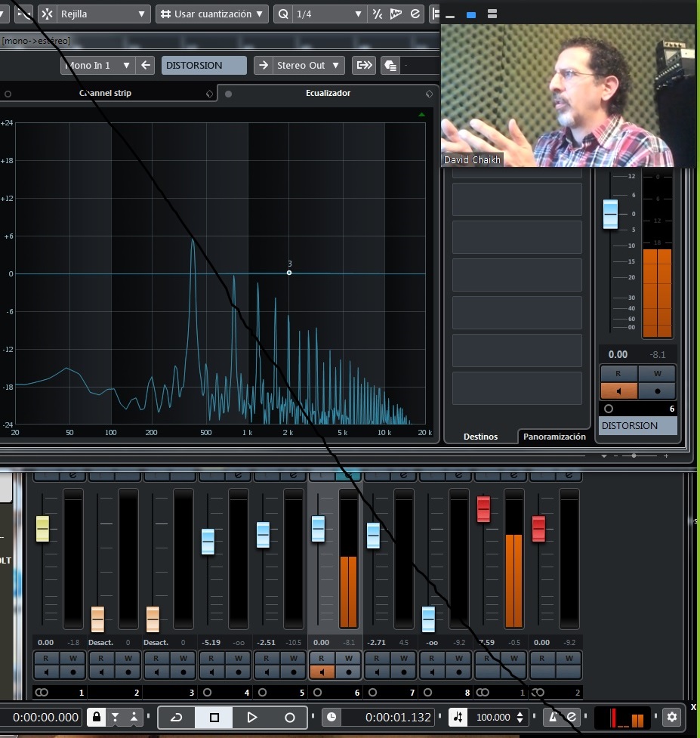This screenshot has height=738, width=700.
Task: Open the channel presets icon
Action: click(390, 65)
